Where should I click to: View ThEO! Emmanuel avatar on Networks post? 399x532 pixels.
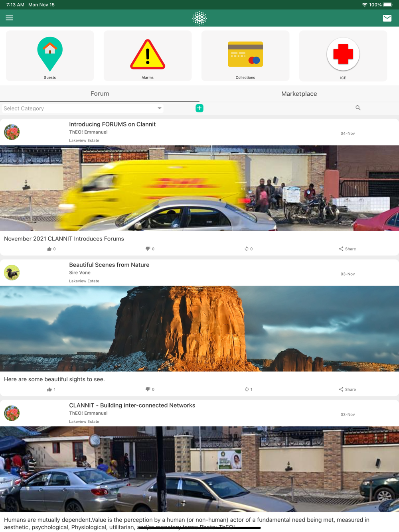12,413
